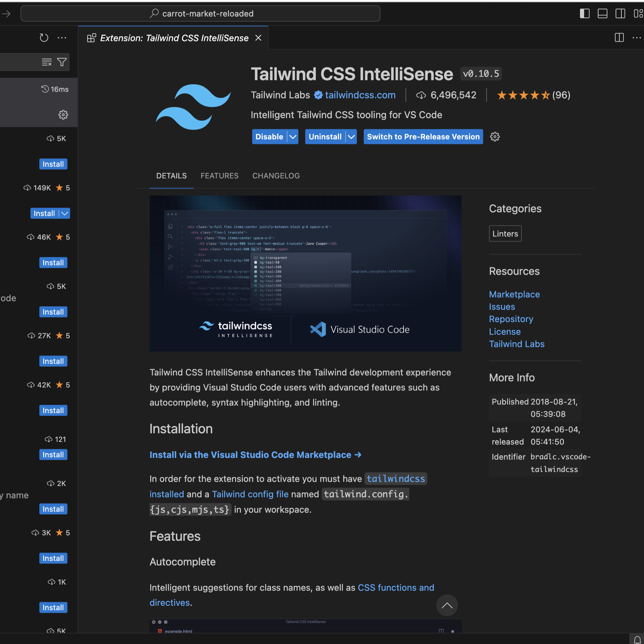Viewport: 644px width, 644px height.
Task: Install extension with 42K downloads
Action: click(x=53, y=411)
